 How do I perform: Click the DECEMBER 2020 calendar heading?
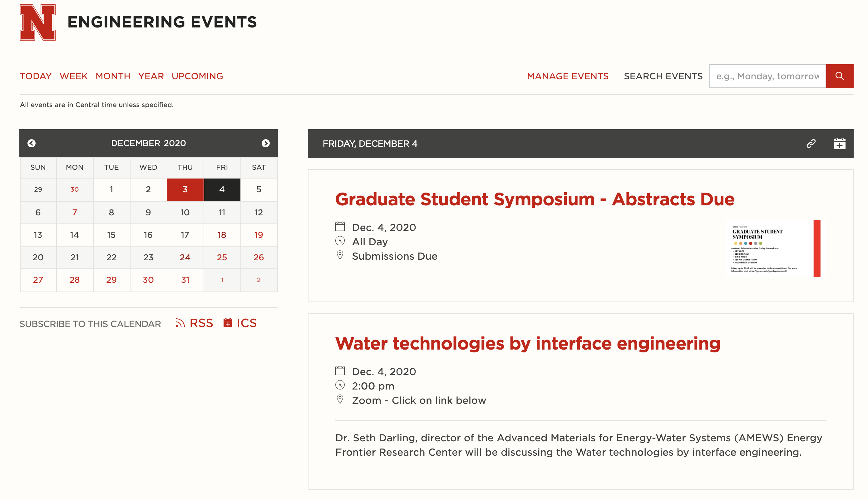point(148,143)
